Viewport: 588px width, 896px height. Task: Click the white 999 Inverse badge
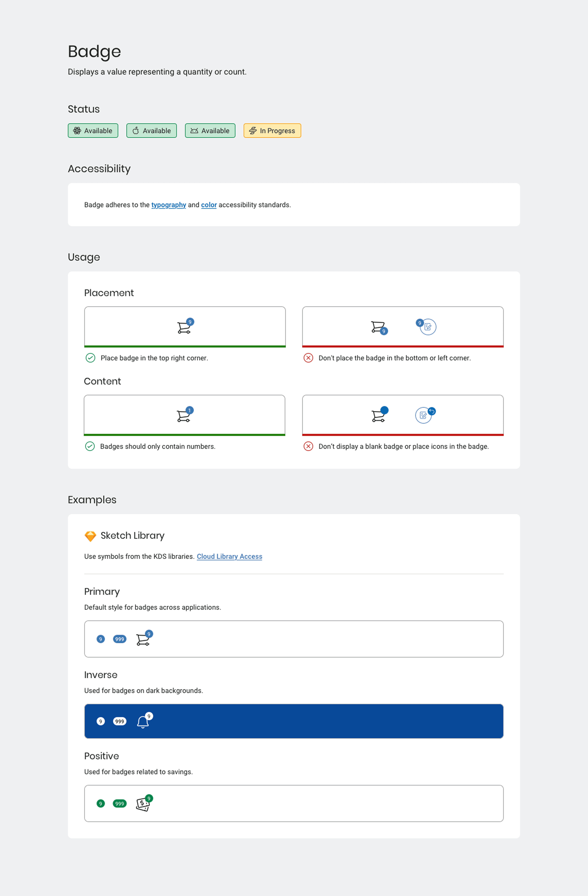click(120, 721)
